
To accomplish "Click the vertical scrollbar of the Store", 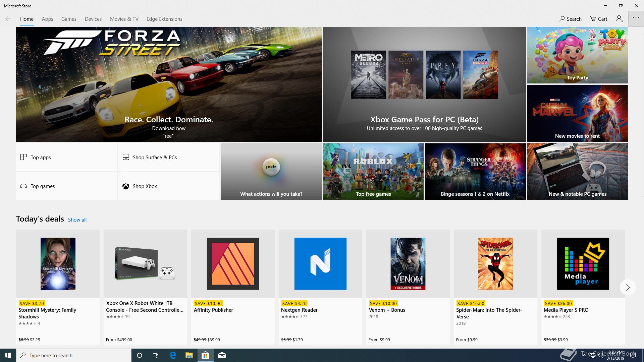I will point(643,114).
